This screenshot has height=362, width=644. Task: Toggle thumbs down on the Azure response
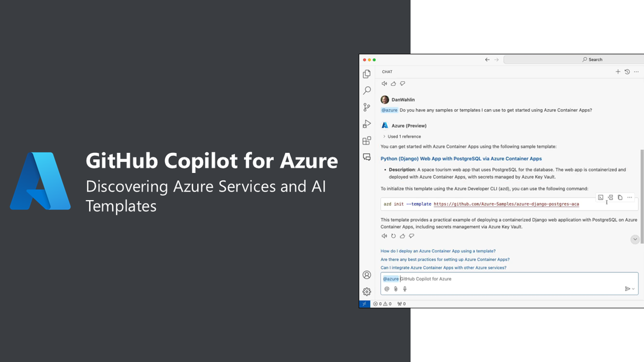[x=411, y=236]
